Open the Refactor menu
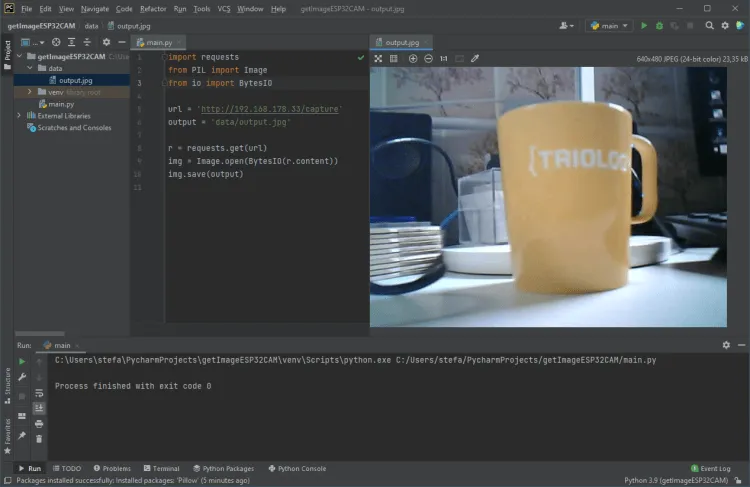 153,9
